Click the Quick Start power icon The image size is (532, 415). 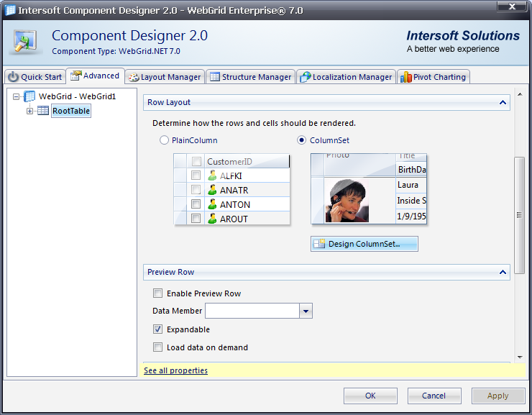click(13, 77)
